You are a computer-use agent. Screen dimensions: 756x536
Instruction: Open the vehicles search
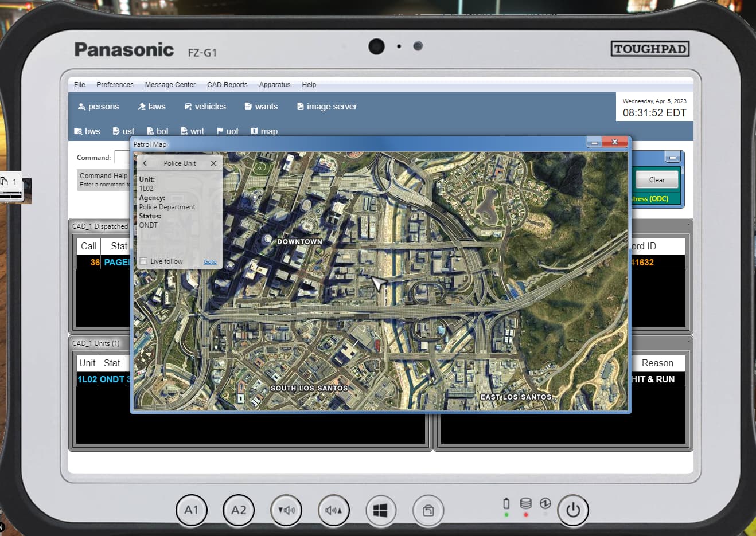[x=205, y=107]
